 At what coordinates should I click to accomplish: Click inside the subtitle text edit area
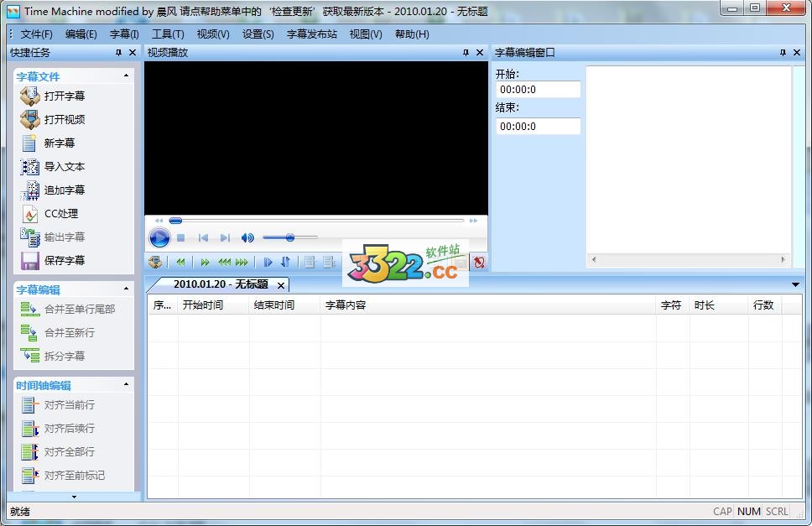point(688,159)
